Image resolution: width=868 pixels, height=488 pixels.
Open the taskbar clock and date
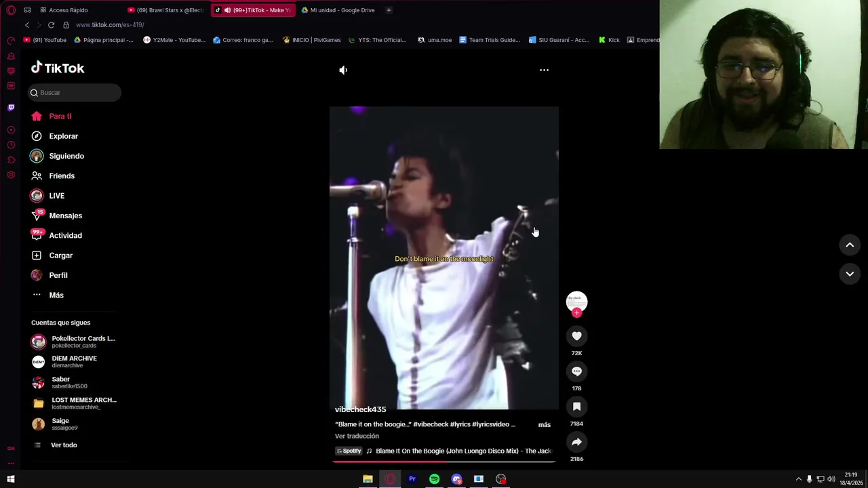coord(851,479)
